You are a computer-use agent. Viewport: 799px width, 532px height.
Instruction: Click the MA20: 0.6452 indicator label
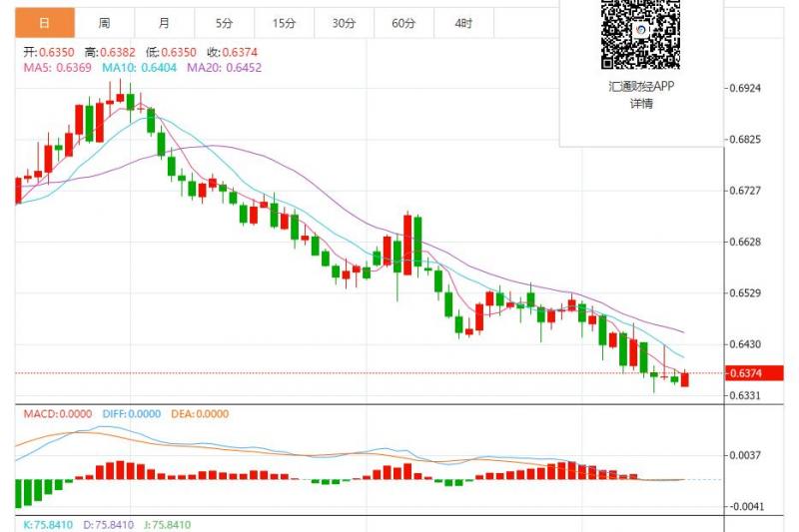[x=224, y=68]
